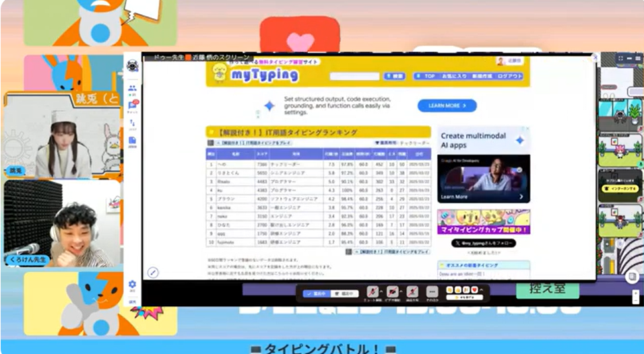This screenshot has height=354, width=644.
Task: Click the インターホンする button
Action: click(x=620, y=188)
